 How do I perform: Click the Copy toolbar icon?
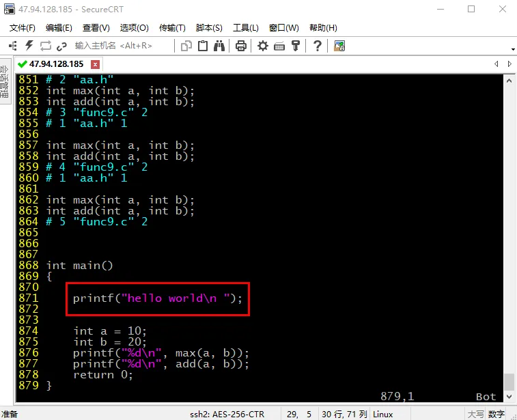point(186,46)
